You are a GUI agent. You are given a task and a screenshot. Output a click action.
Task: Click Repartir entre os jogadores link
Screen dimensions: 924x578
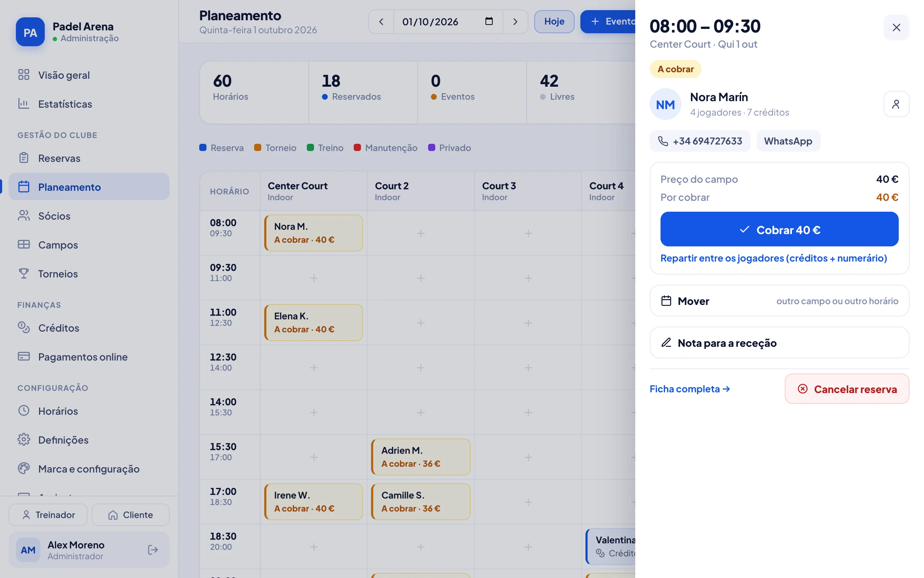tap(773, 258)
